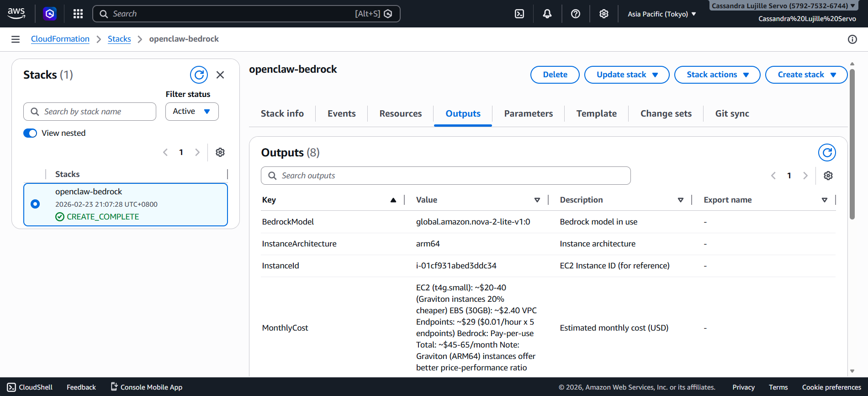868x396 pixels.
Task: Open the Feedback link in footer
Action: tap(81, 387)
